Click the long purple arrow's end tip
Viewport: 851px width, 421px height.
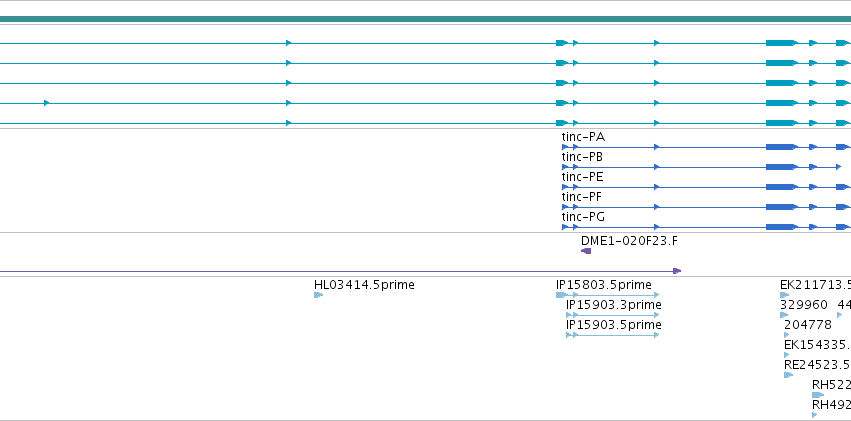(x=677, y=271)
